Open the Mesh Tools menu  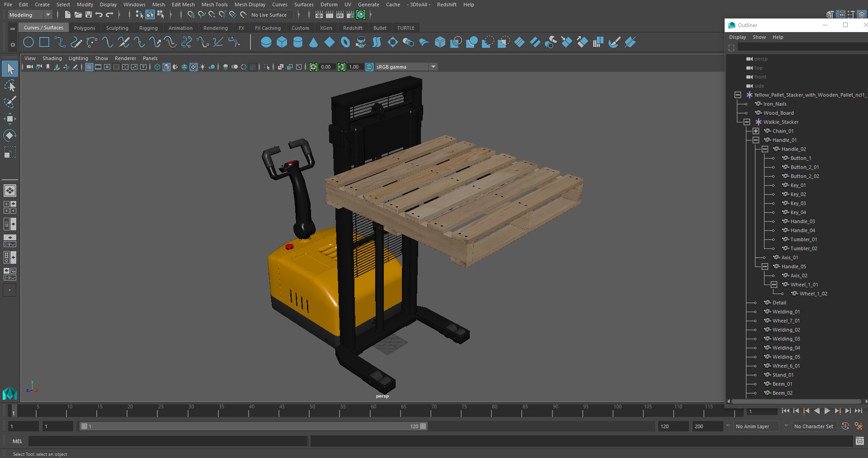214,5
